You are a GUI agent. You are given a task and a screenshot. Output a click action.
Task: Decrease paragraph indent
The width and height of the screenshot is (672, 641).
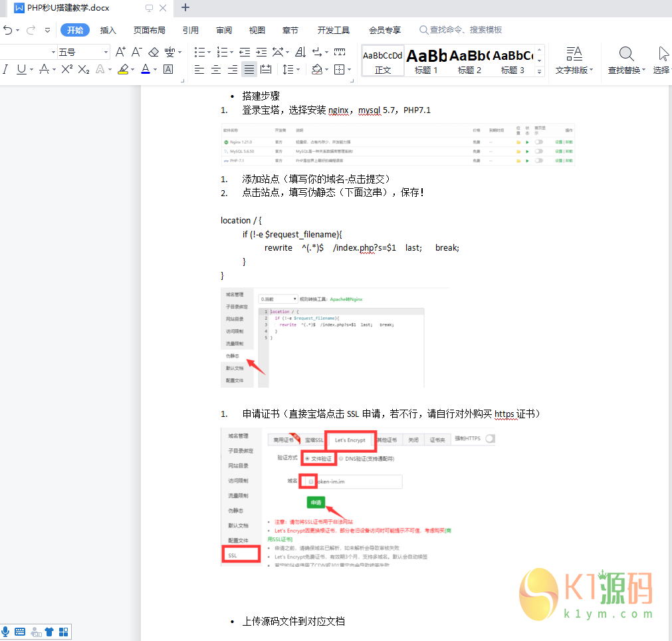tap(245, 53)
